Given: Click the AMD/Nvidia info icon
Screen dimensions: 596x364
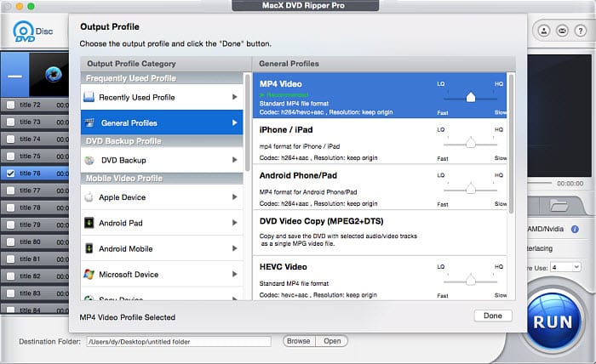Looking at the screenshot, I should coord(575,229).
